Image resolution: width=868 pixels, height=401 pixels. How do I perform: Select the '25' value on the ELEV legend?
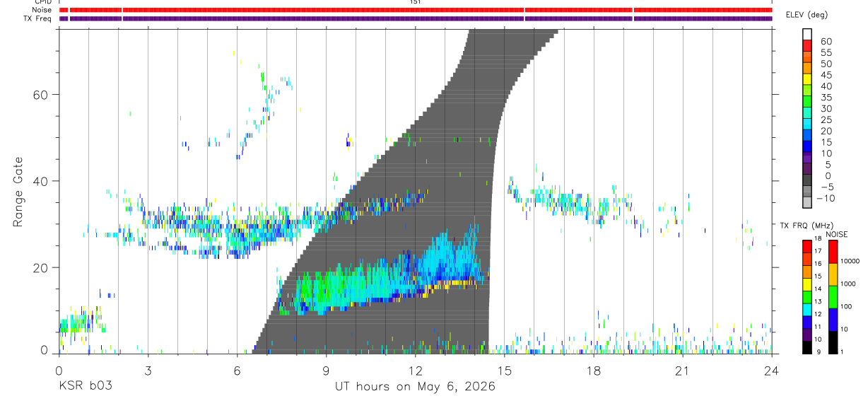[x=826, y=120]
